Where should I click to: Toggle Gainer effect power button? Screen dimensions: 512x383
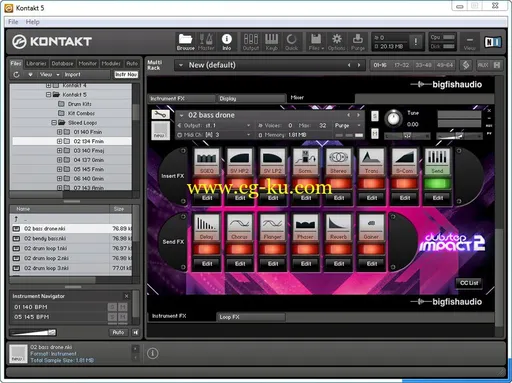(x=371, y=249)
